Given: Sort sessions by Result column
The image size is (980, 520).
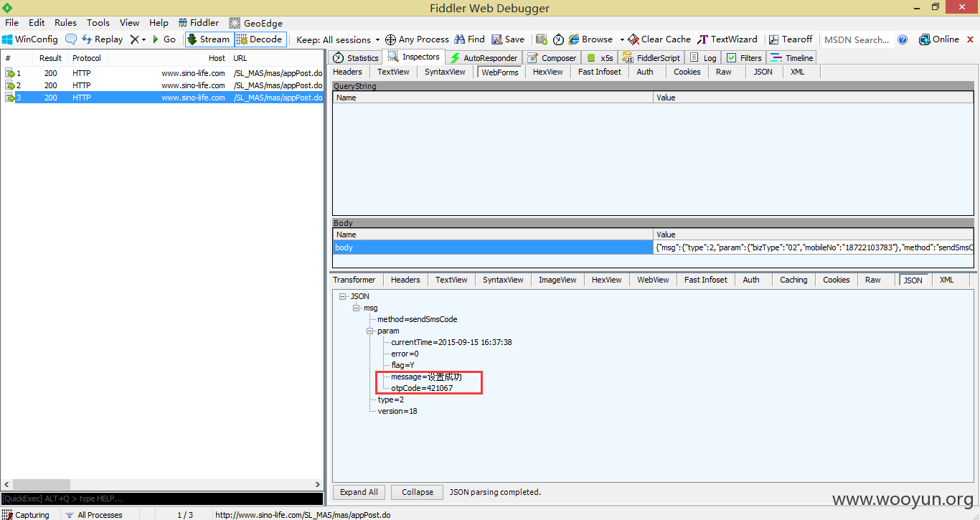Looking at the screenshot, I should pos(50,58).
